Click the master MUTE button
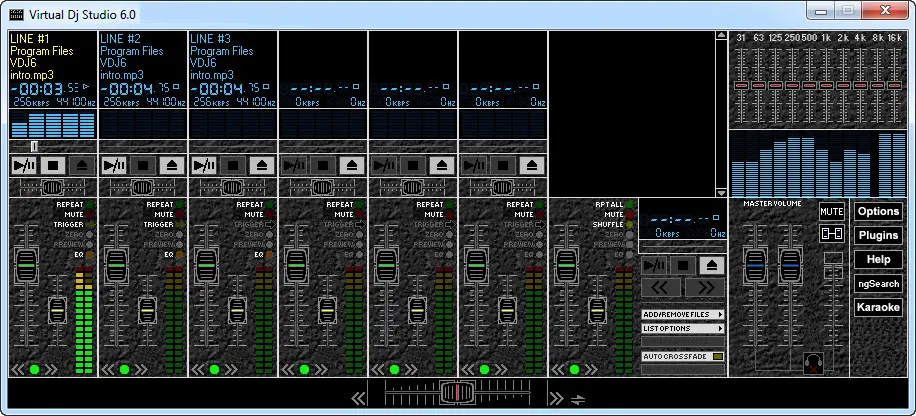The width and height of the screenshot is (916, 416). point(832,211)
